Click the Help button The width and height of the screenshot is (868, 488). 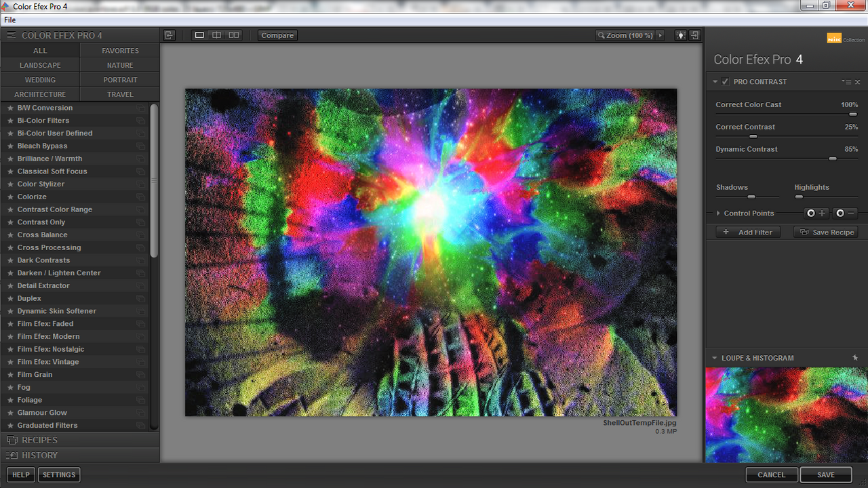point(21,474)
